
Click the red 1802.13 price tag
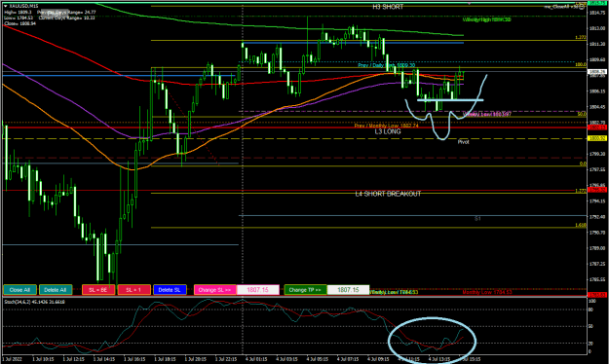597,127
